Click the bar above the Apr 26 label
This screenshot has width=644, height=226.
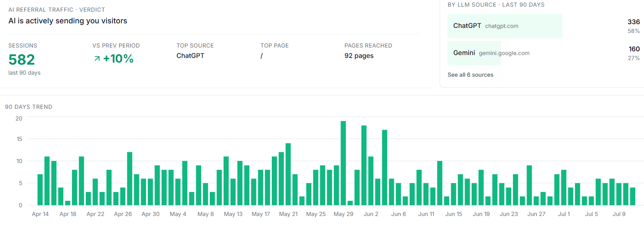[123, 196]
